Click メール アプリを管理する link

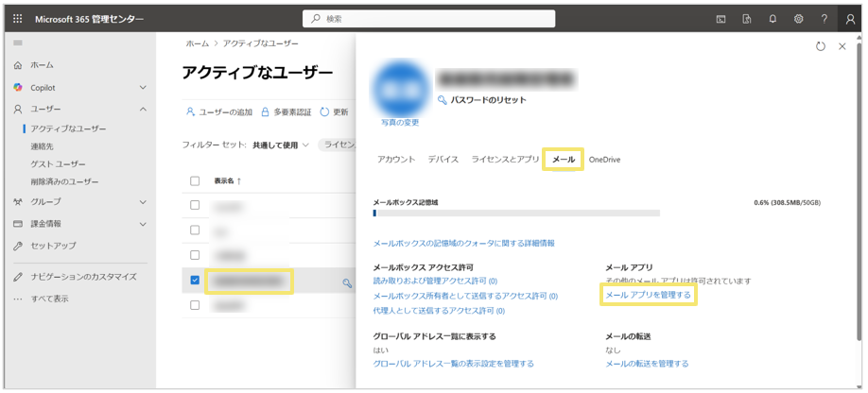tap(649, 295)
